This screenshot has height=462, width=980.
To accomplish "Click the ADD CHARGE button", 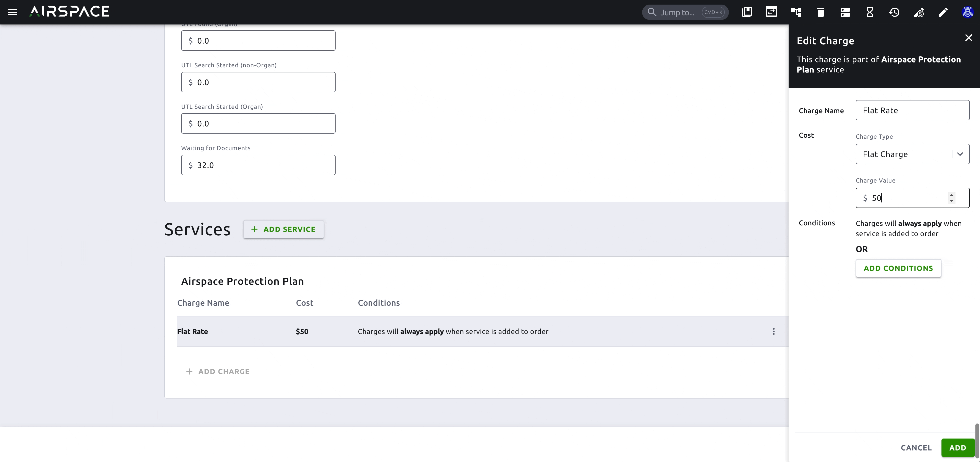I will (218, 371).
